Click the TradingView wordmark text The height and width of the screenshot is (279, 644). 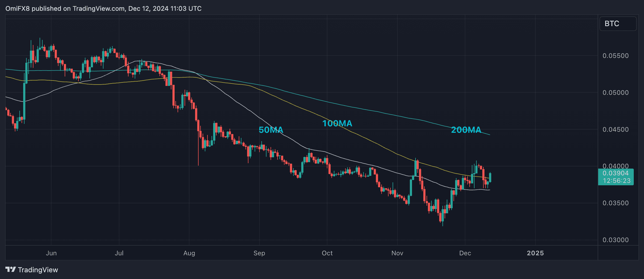(38, 270)
